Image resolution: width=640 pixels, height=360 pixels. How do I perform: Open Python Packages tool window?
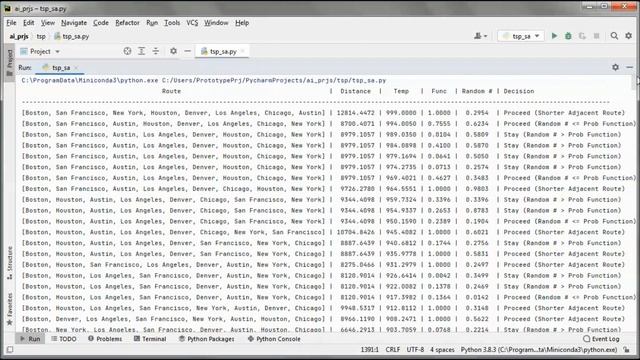click(x=207, y=339)
